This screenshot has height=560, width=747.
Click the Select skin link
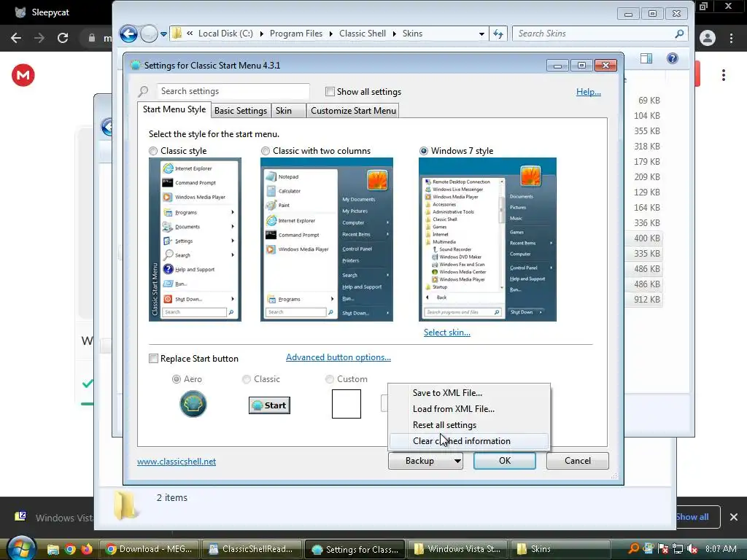(447, 332)
